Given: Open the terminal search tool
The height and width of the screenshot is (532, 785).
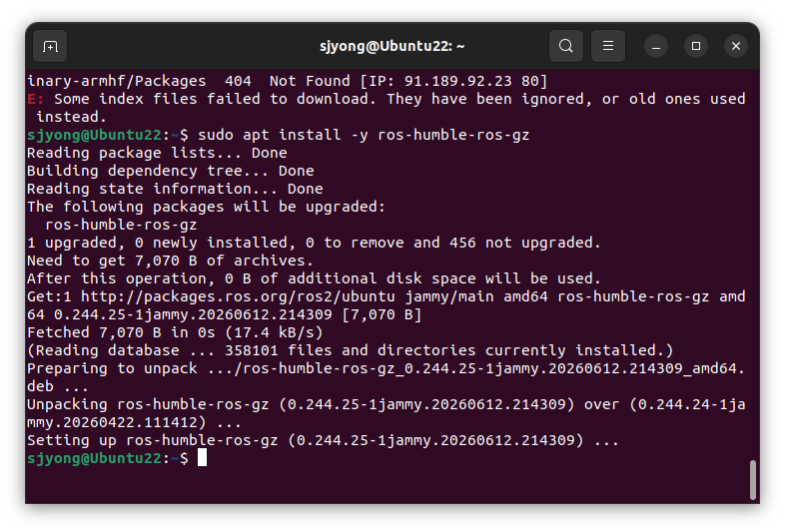Looking at the screenshot, I should [565, 46].
